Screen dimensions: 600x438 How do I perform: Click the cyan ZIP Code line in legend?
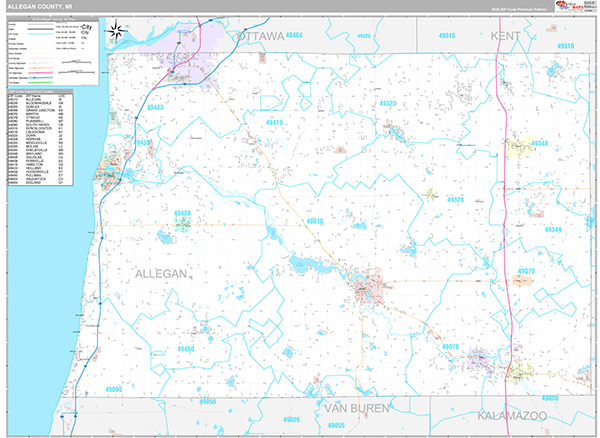tap(41, 34)
